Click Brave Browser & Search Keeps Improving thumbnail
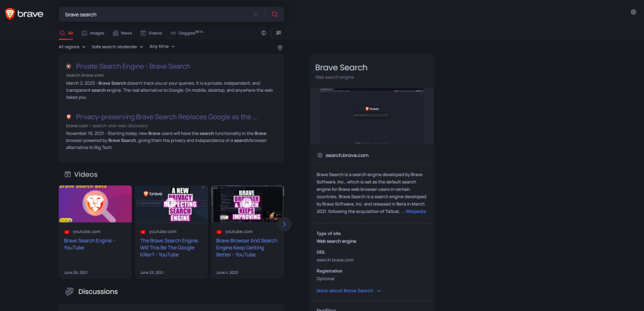This screenshot has width=644, height=311. click(x=247, y=204)
